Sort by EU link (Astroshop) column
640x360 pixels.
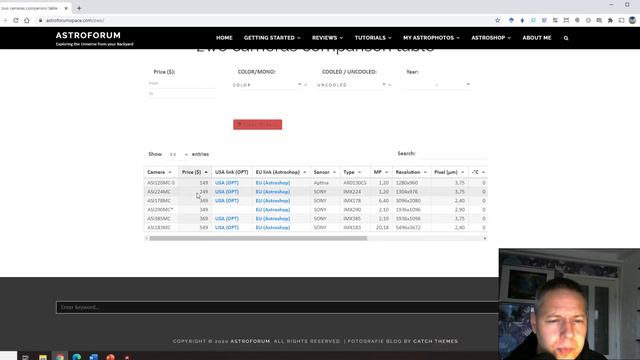click(x=281, y=172)
